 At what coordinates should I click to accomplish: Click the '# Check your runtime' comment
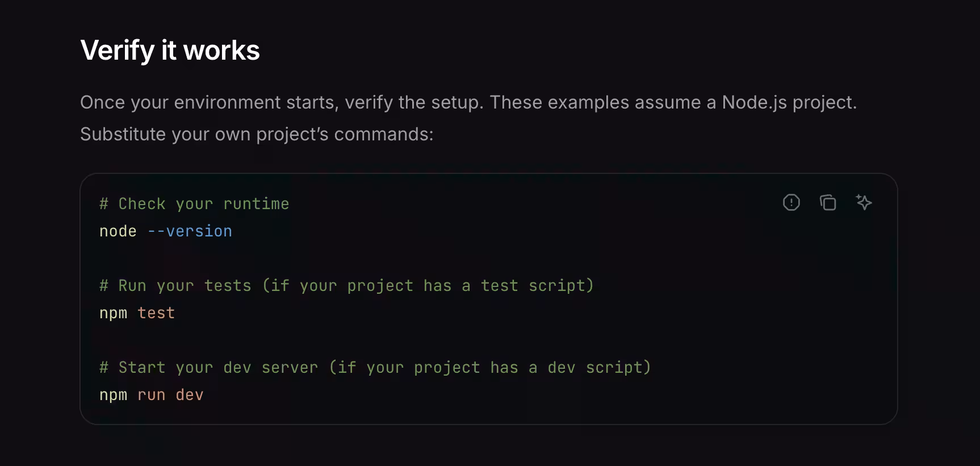pos(194,203)
